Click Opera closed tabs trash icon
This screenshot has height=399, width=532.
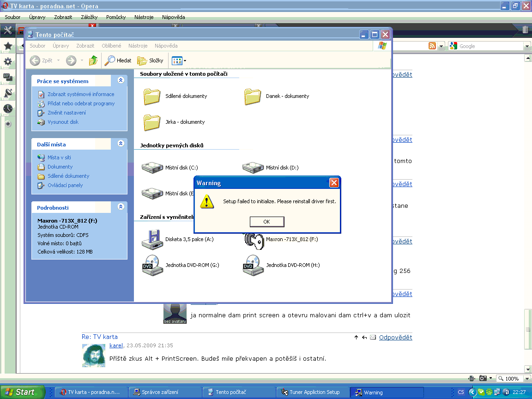pos(525,30)
